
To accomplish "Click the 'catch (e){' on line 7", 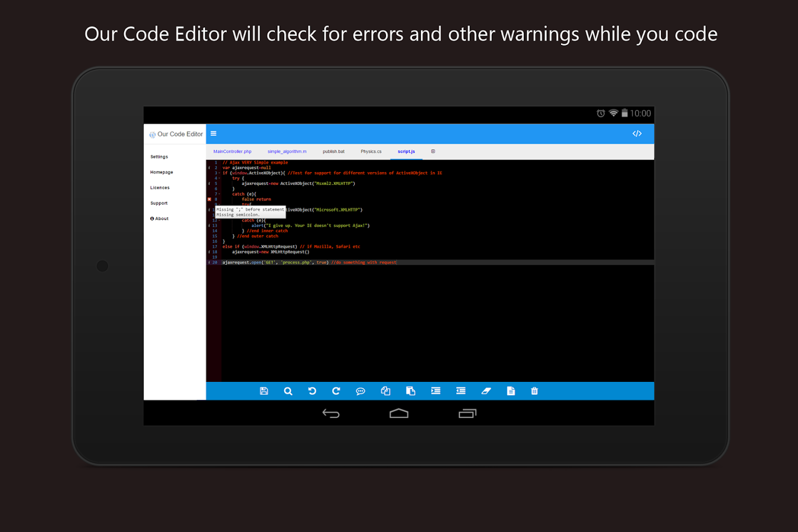I will click(244, 194).
